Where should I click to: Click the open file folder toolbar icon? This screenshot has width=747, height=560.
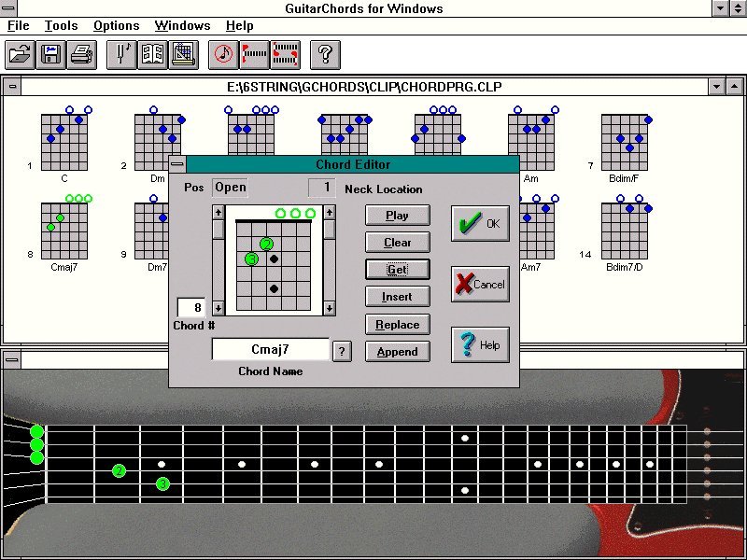20,55
